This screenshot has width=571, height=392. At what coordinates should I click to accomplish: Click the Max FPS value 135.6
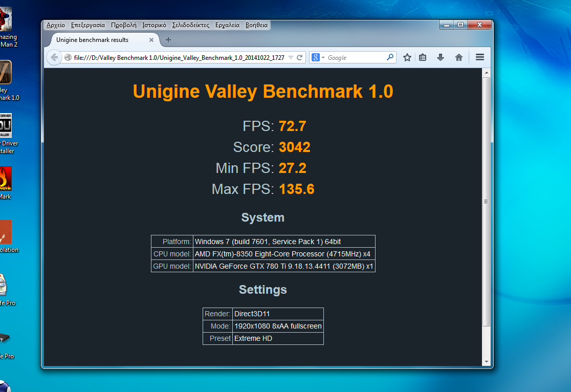click(x=296, y=189)
